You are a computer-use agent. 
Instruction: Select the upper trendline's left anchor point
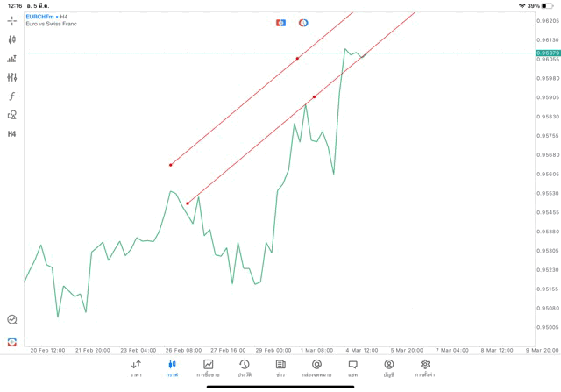171,165
